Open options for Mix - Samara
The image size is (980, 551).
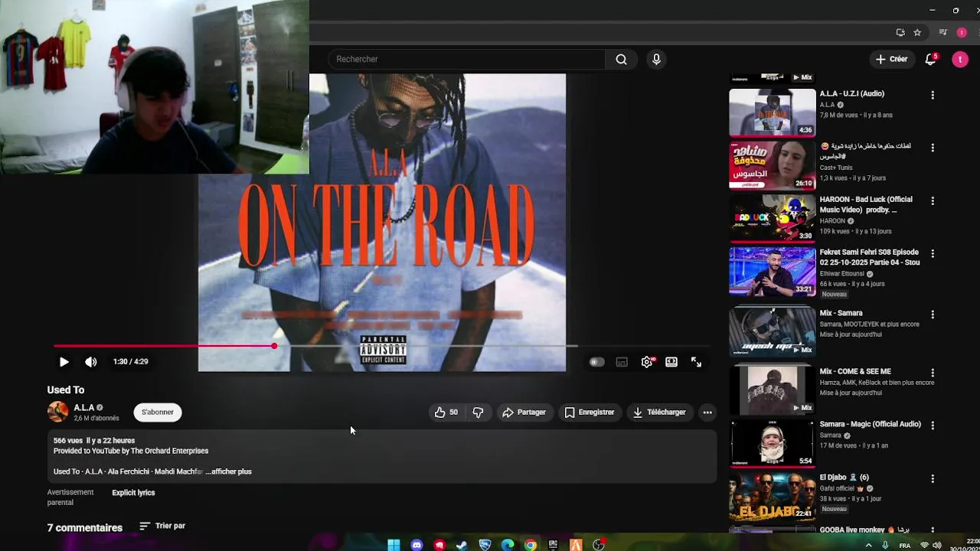[933, 315]
